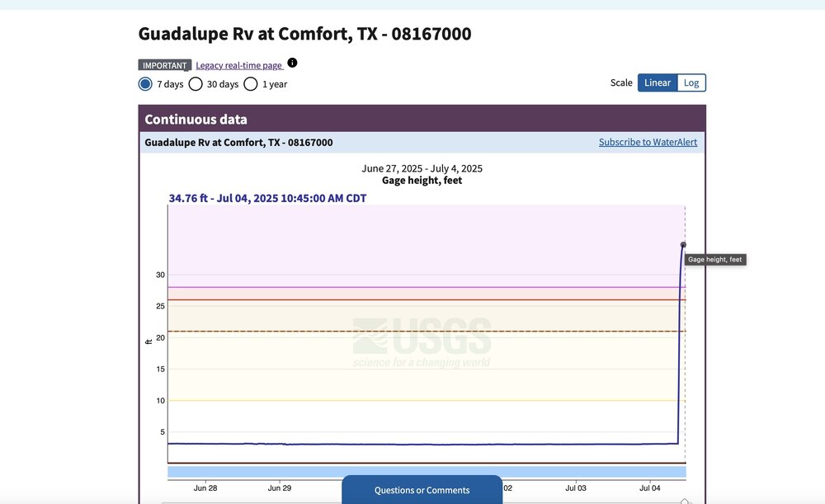The height and width of the screenshot is (504, 825).
Task: Click the data point marker at graph peak
Action: click(683, 244)
